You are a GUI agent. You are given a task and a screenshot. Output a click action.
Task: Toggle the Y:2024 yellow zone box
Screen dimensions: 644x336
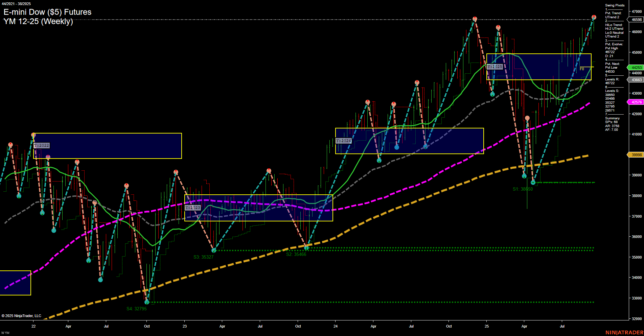[x=409, y=141]
